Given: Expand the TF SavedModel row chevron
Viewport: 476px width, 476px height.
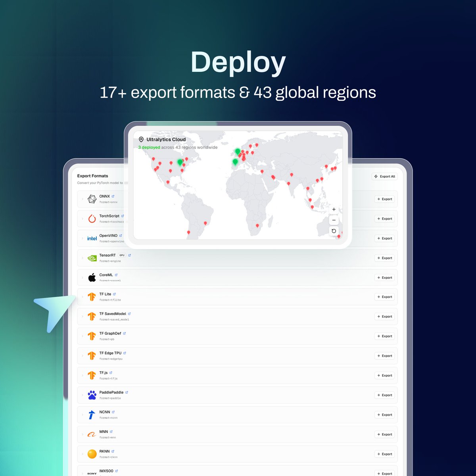Looking at the screenshot, I should (83, 317).
